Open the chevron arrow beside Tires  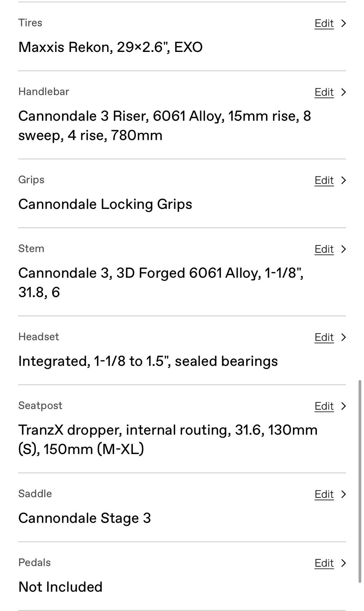(x=343, y=23)
